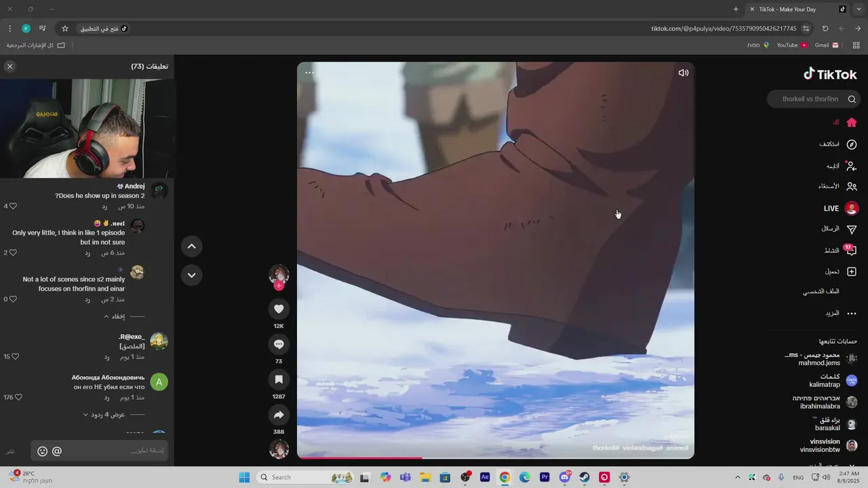
Task: Go to the previous video with up chevron
Action: [x=192, y=247]
